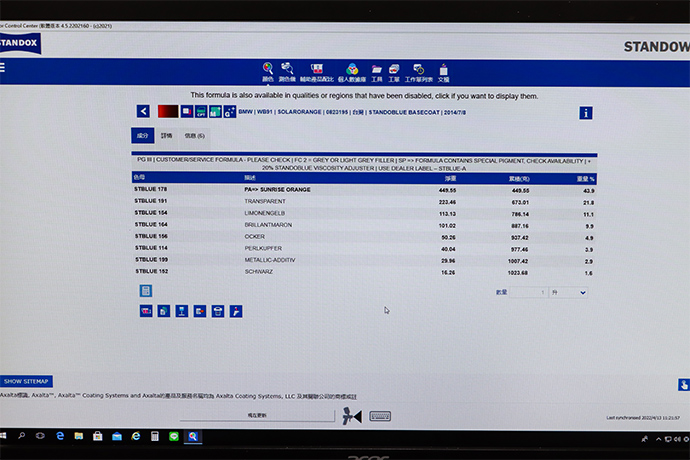Switch to the 信息 (6) tab

pyautogui.click(x=195, y=136)
